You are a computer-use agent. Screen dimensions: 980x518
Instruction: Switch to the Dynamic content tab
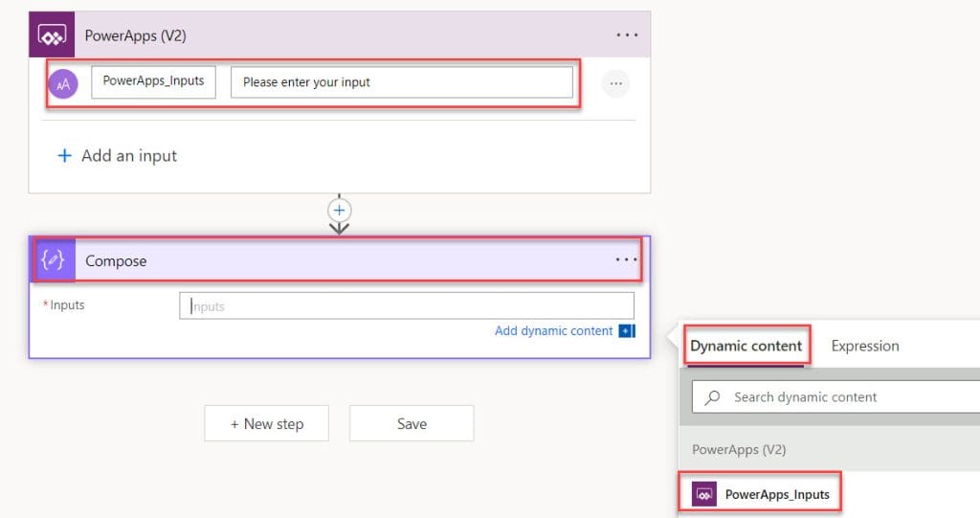coord(746,346)
